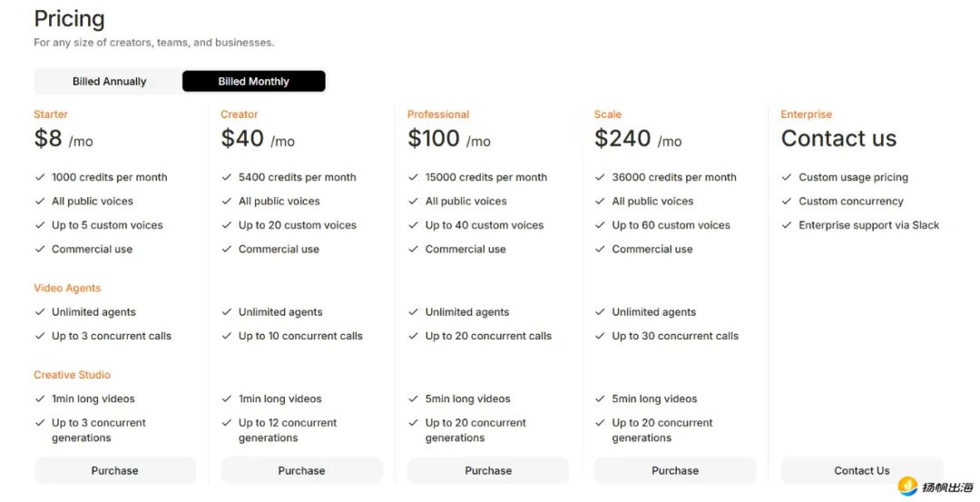980x502 pixels.
Task: Click the Video Agents section heading
Action: coord(67,288)
